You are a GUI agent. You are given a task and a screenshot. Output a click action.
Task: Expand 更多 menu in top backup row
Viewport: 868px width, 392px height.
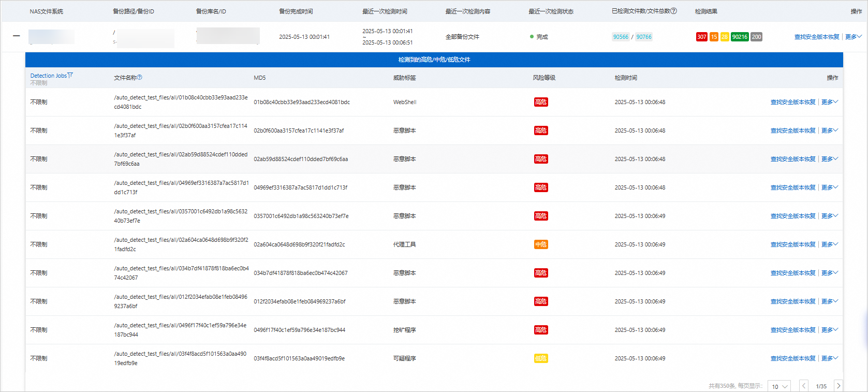854,37
